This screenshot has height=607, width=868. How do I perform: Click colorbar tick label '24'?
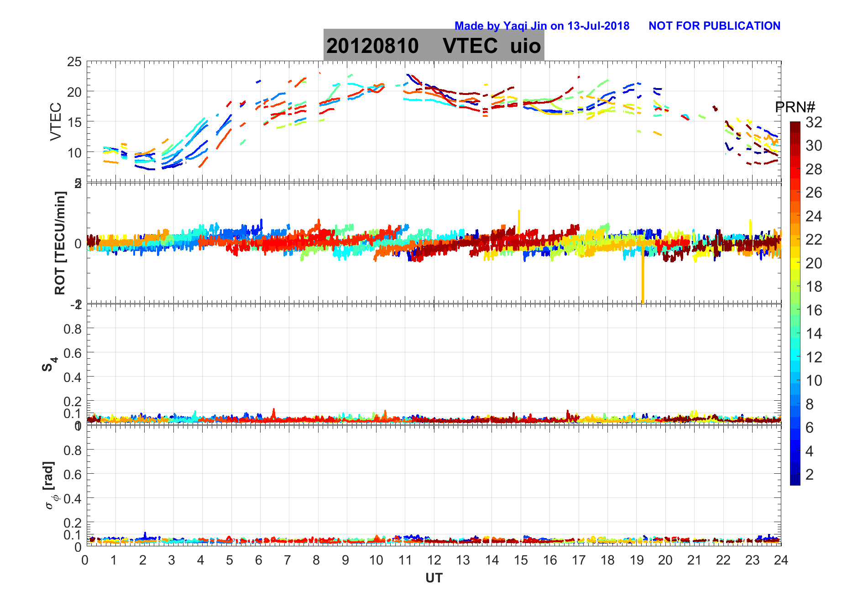point(814,216)
